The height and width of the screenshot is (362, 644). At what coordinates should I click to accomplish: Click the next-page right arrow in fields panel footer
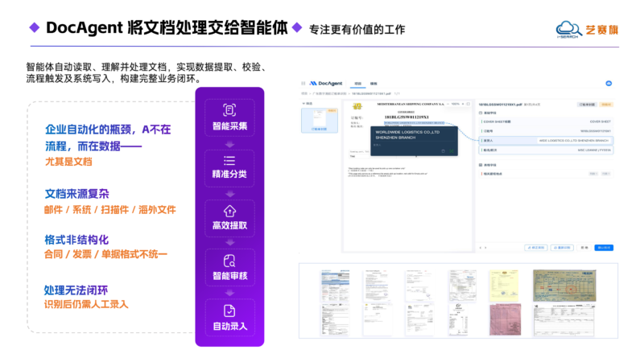point(485,248)
